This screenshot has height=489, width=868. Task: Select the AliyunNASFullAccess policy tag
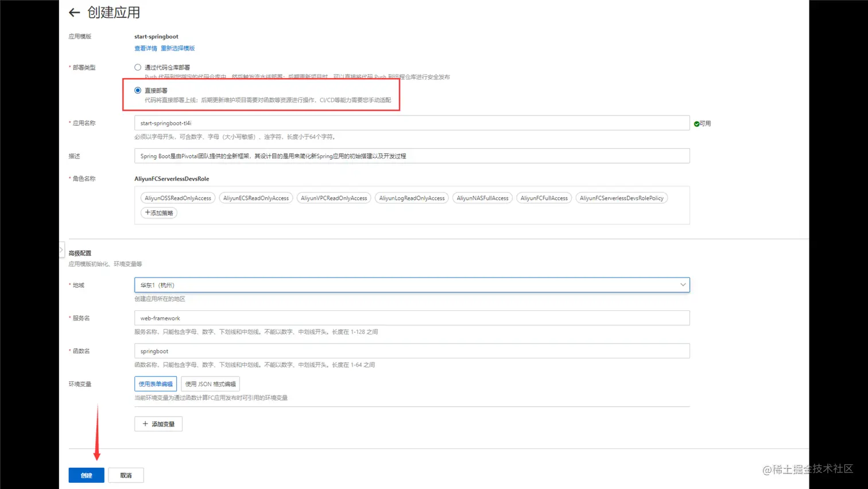483,198
